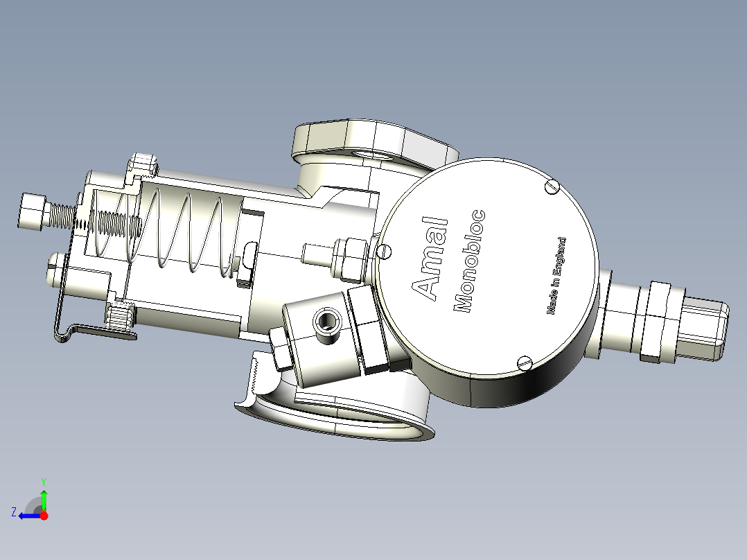The height and width of the screenshot is (560, 747).
Task: Select the 'Made in England' engraving
Action: point(556,275)
